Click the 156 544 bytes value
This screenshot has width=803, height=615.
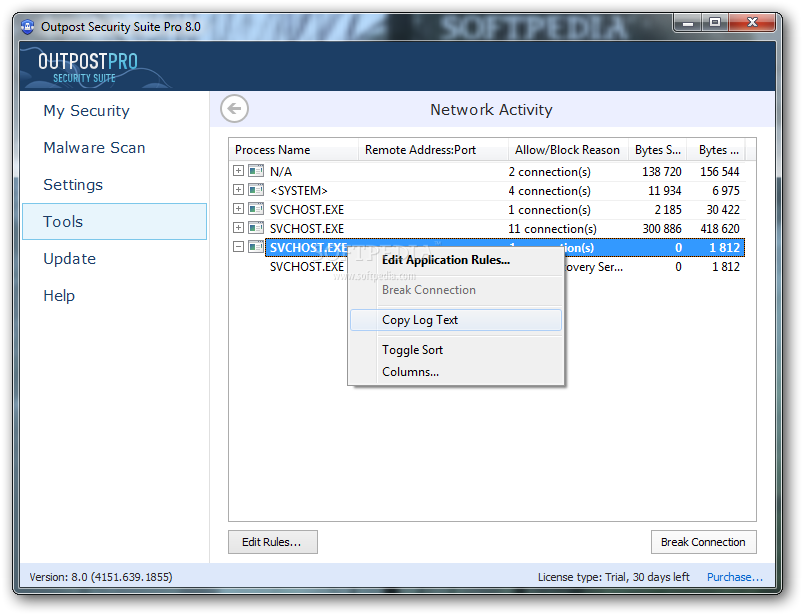[x=720, y=172]
